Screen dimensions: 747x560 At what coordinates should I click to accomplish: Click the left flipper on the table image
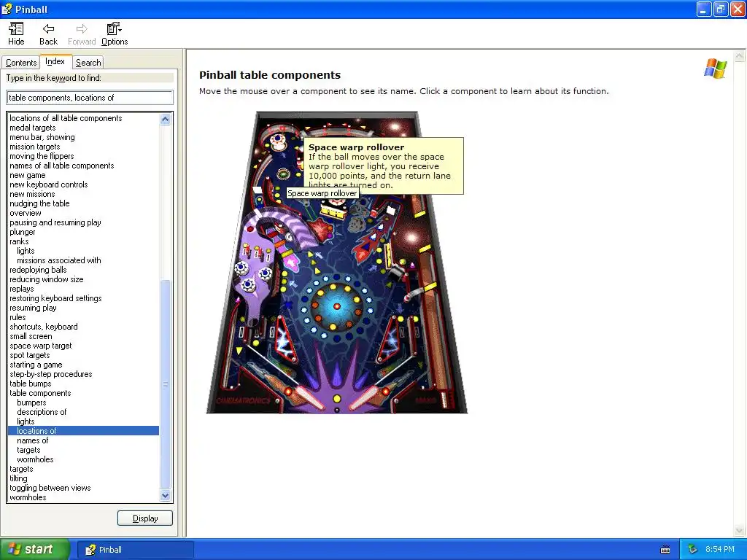[309, 398]
